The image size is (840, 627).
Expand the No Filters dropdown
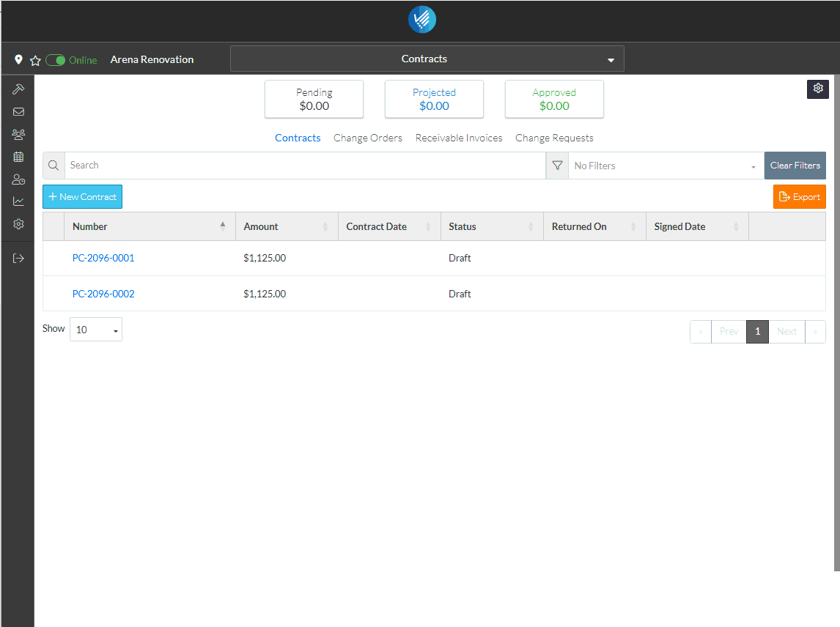(x=666, y=166)
